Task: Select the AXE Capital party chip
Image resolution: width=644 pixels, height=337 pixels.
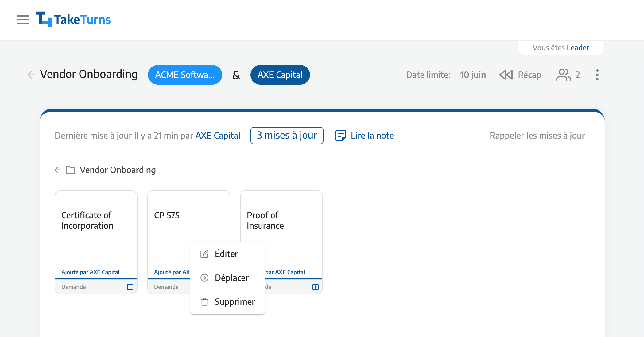Action: (x=280, y=75)
